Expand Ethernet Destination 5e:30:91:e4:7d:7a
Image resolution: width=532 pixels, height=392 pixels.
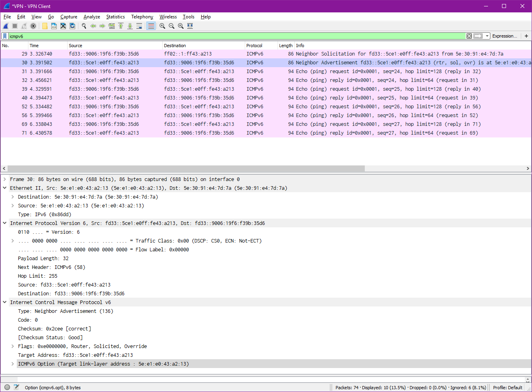click(13, 197)
